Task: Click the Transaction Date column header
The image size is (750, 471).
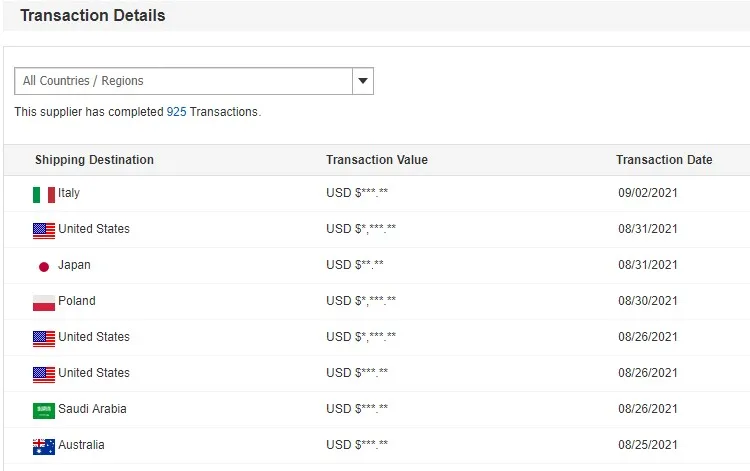Action: (x=664, y=160)
